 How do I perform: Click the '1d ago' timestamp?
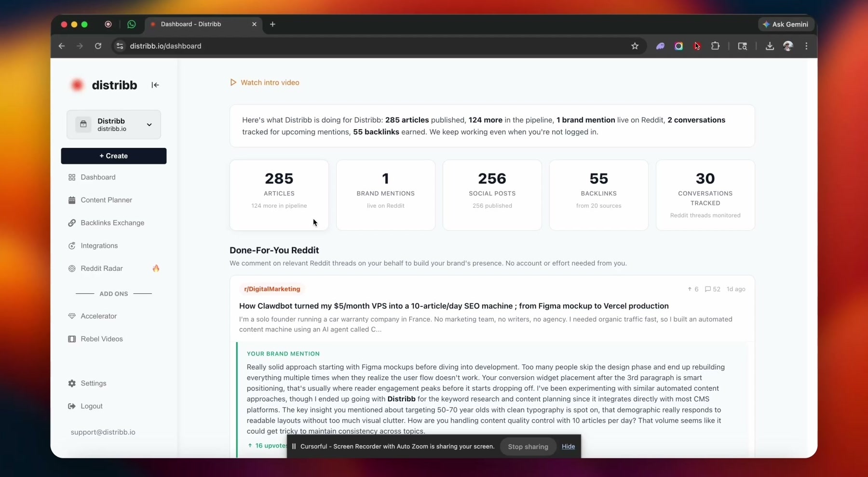[x=736, y=289]
